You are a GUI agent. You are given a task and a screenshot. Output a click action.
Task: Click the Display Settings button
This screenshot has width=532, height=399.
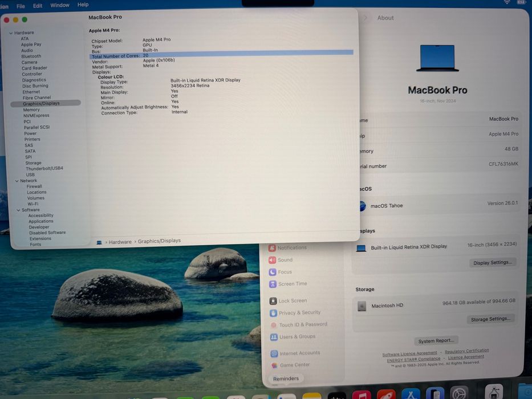(x=493, y=263)
